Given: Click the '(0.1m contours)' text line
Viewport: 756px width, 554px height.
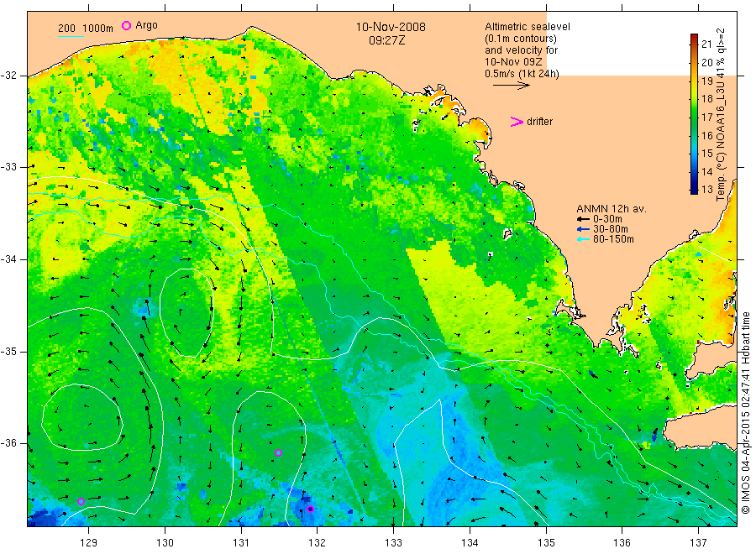Looking at the screenshot, I should click(520, 39).
